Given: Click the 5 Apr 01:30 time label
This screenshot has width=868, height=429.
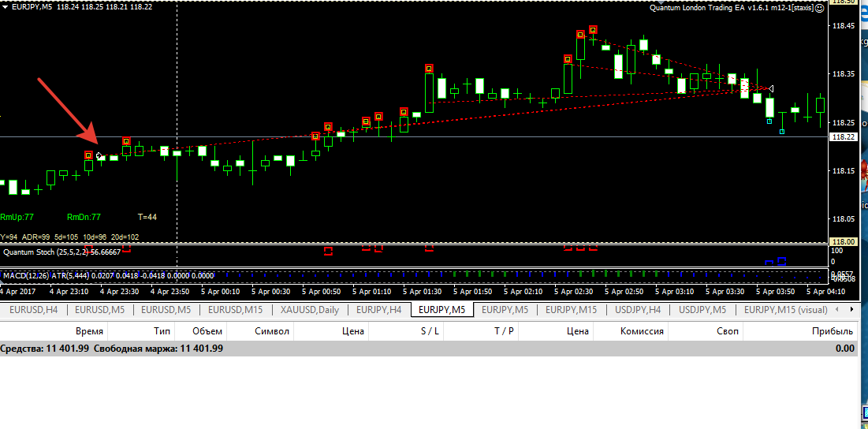Looking at the screenshot, I should [x=423, y=291].
